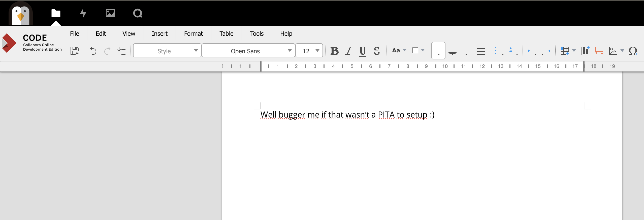644x220 pixels.
Task: Open the Nextcloud Files app folder icon
Action: [x=56, y=13]
